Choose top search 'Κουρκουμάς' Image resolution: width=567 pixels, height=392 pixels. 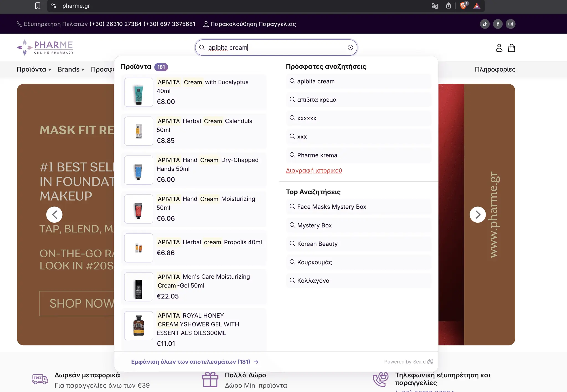[x=359, y=262]
